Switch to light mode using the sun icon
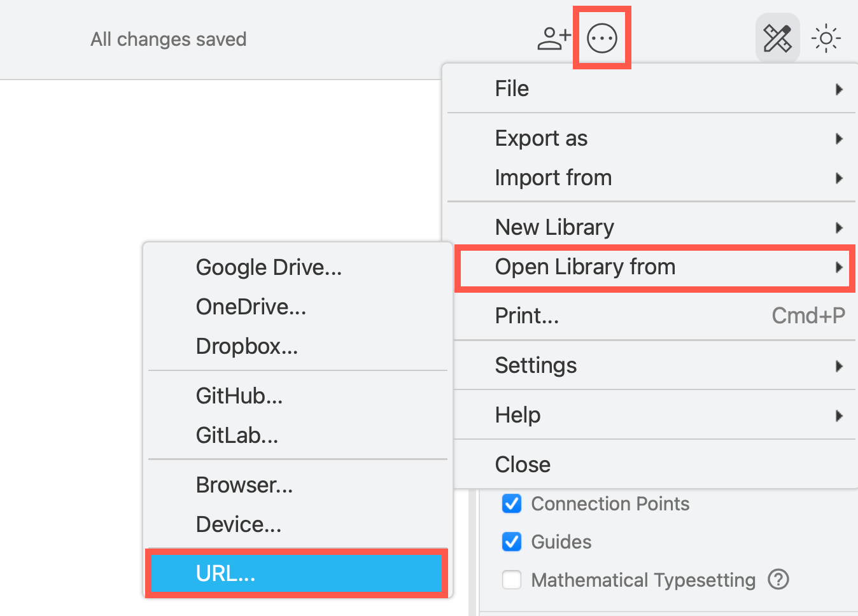This screenshot has width=858, height=616. click(826, 38)
